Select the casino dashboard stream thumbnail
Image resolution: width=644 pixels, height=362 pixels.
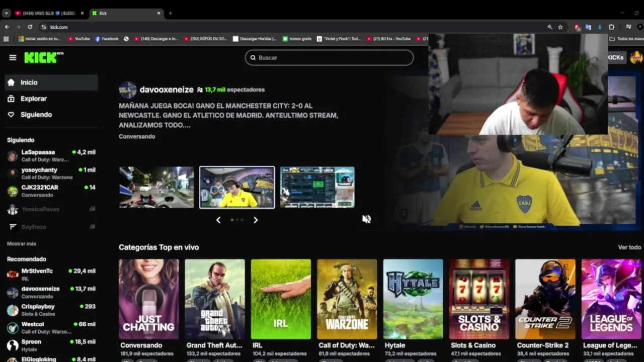click(317, 187)
